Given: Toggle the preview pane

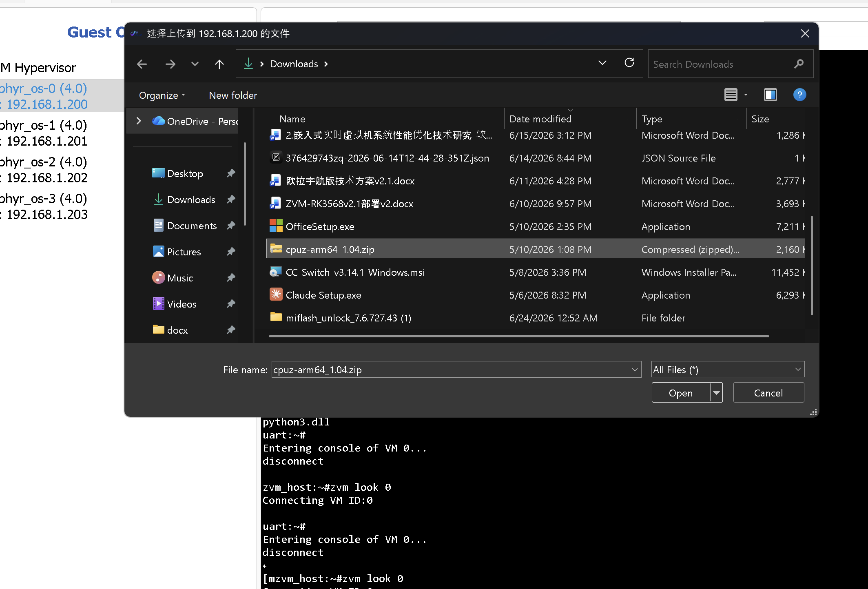Looking at the screenshot, I should pos(771,95).
